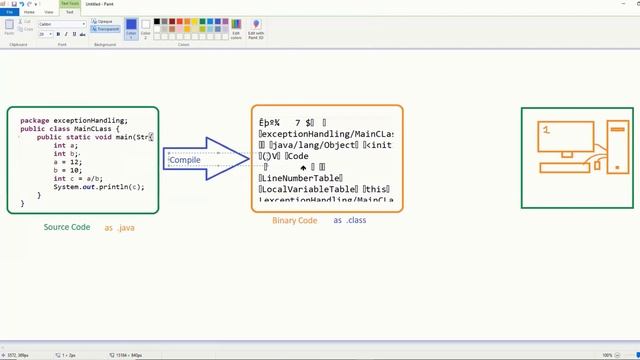
Task: Click the "System.out.println(c);" code line
Action: (99, 187)
